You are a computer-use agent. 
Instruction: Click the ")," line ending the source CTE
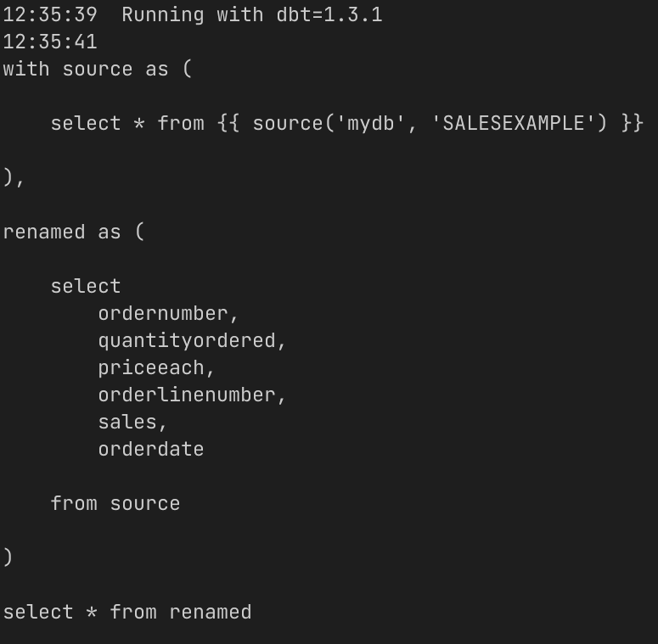pyautogui.click(x=14, y=178)
